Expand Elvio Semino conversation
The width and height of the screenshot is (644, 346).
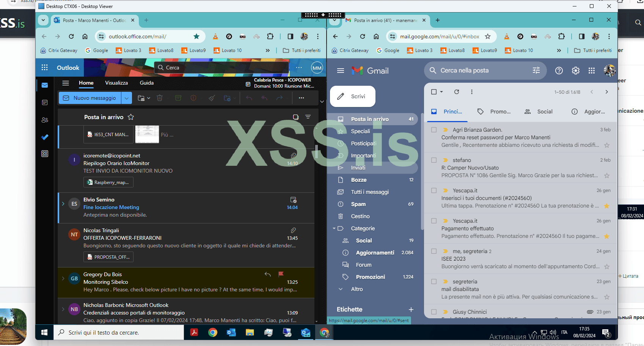63,204
